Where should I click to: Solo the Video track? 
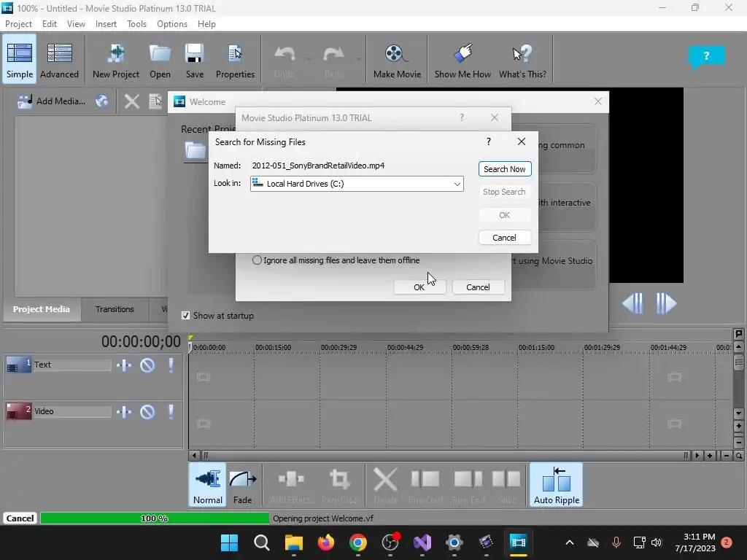pyautogui.click(x=171, y=412)
